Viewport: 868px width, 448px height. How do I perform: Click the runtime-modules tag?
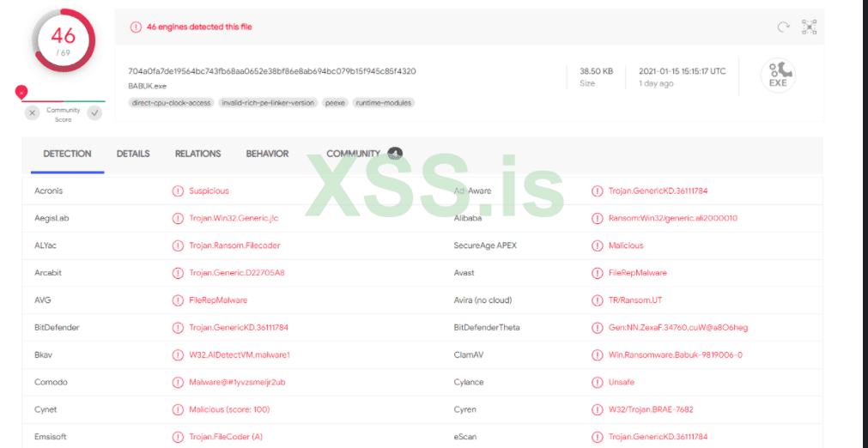[x=384, y=103]
